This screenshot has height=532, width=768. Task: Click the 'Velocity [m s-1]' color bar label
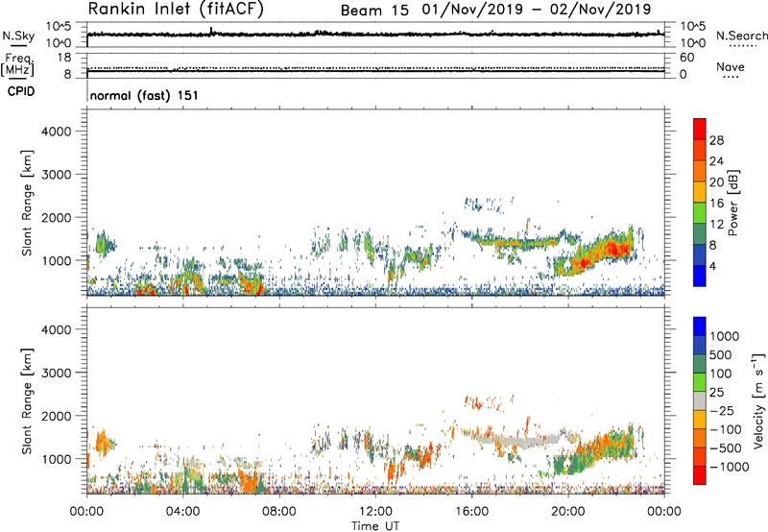758,401
